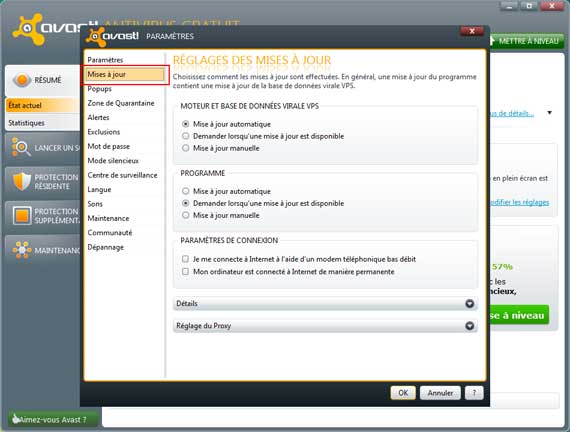Click the shield icon for Protection Résidente
The width and height of the screenshot is (570, 432).
(22, 181)
